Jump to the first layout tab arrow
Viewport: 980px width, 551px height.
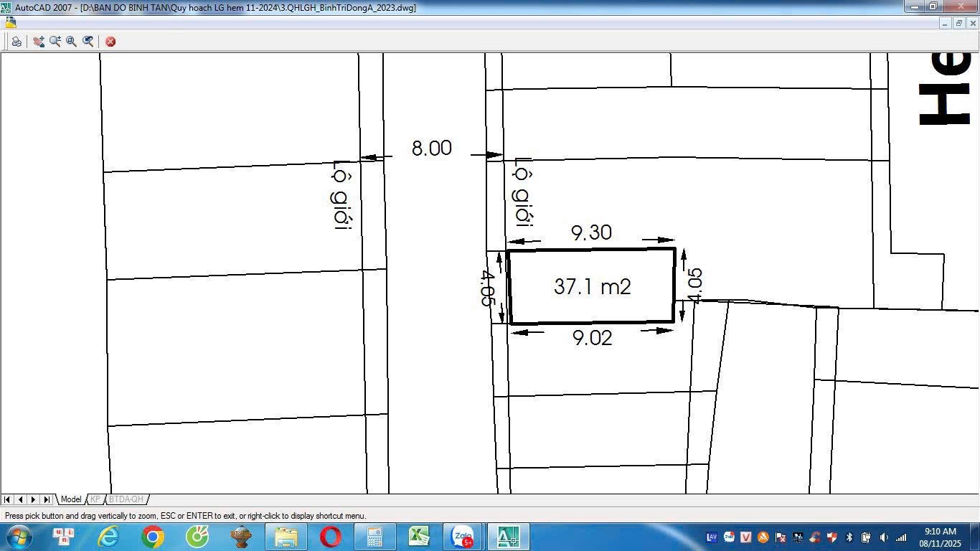[x=7, y=499]
